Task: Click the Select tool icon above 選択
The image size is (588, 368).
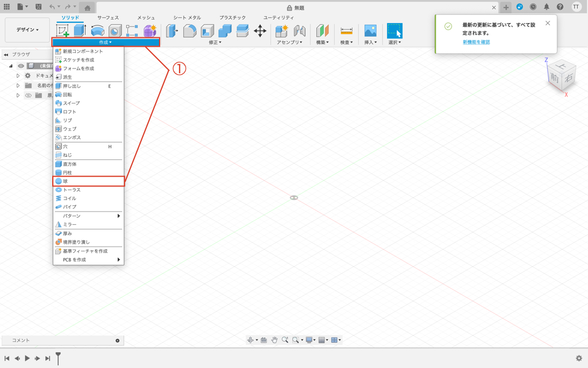Action: click(394, 31)
